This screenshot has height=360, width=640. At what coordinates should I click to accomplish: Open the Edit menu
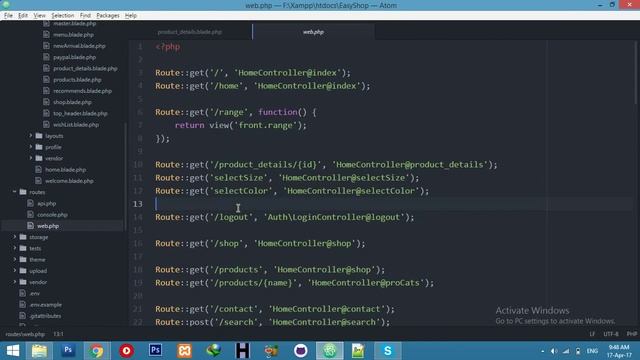pyautogui.click(x=23, y=16)
